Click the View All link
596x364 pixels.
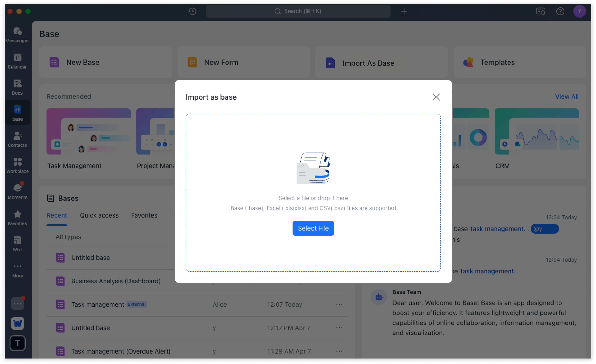(567, 96)
